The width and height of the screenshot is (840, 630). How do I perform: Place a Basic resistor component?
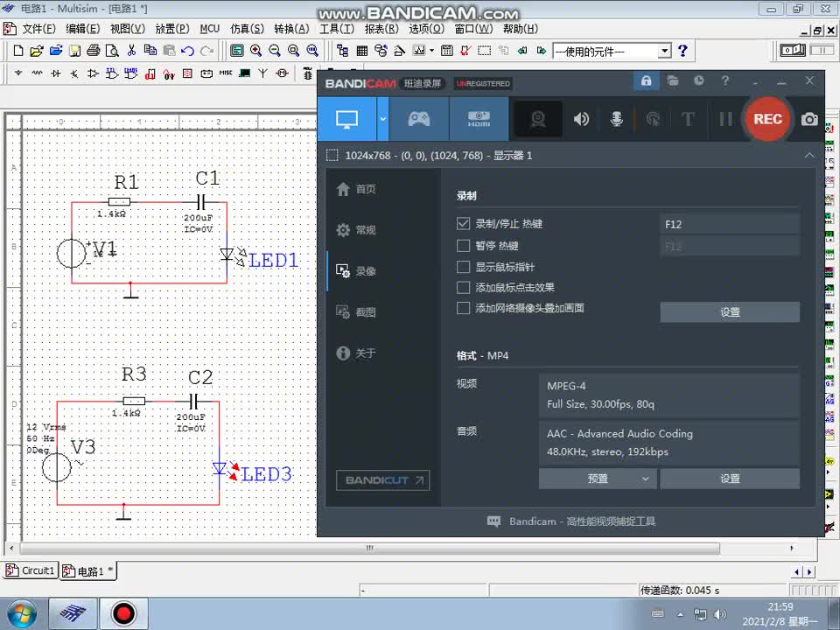tap(37, 73)
